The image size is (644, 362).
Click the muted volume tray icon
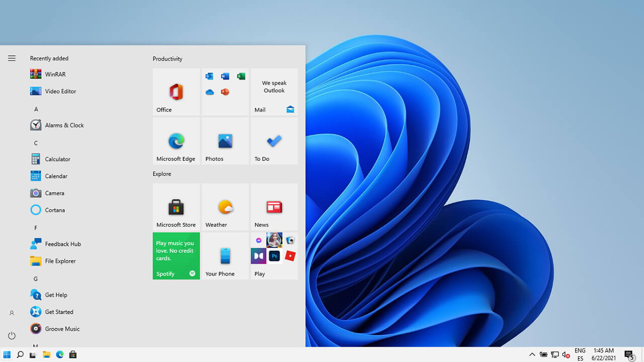click(x=566, y=354)
